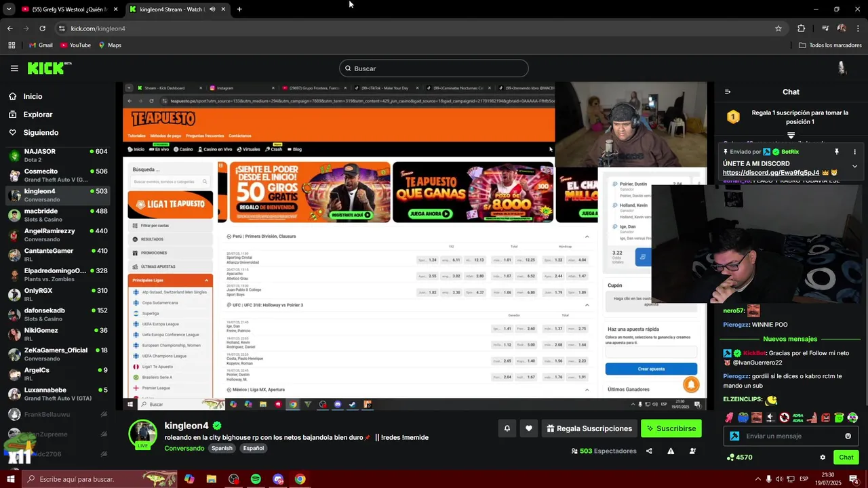Click the Kick search box Buscar
Image resolution: width=868 pixels, height=488 pixels.
tap(434, 68)
